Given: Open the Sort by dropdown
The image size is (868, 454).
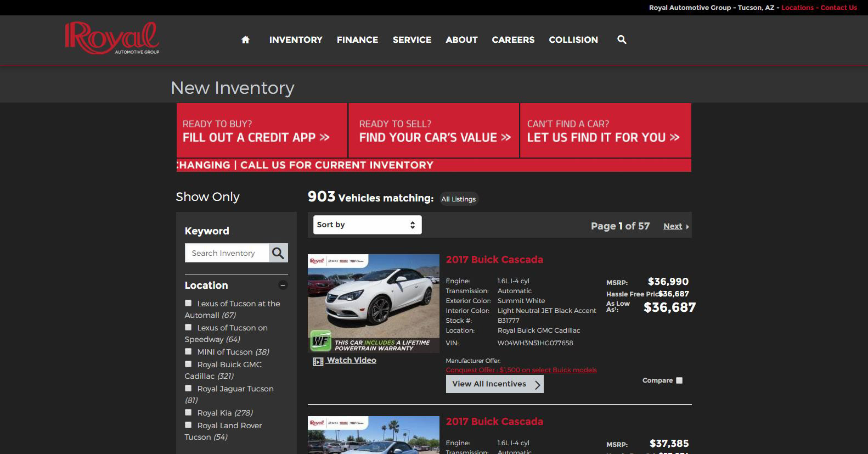Looking at the screenshot, I should [x=367, y=225].
